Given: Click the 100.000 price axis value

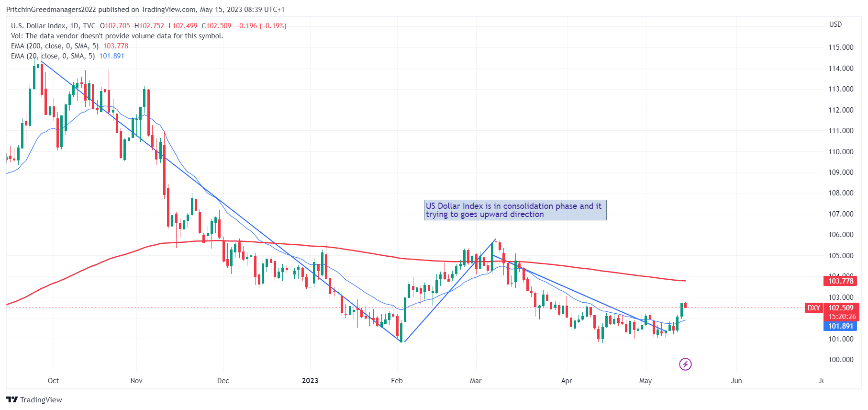Looking at the screenshot, I should [841, 360].
